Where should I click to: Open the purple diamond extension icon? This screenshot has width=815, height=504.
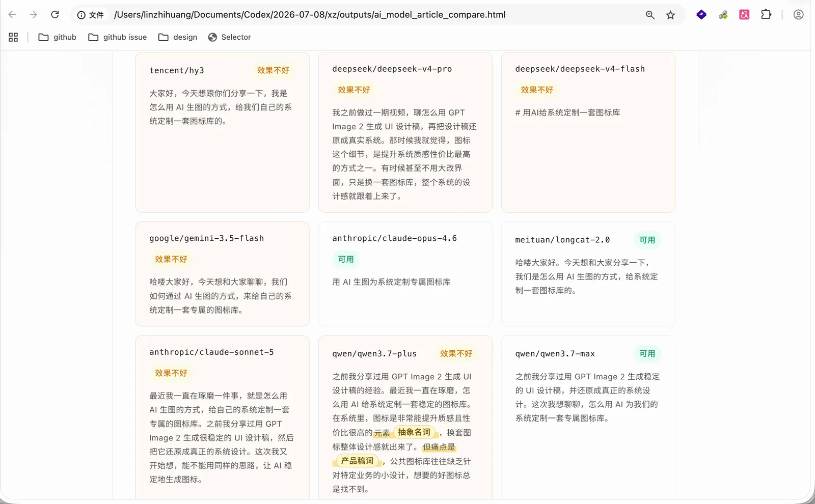tap(701, 15)
